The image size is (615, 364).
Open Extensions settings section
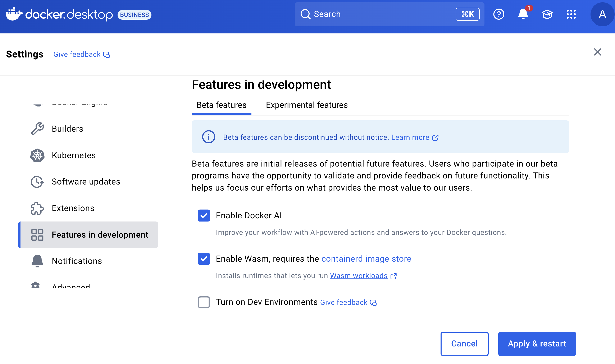click(x=88, y=208)
